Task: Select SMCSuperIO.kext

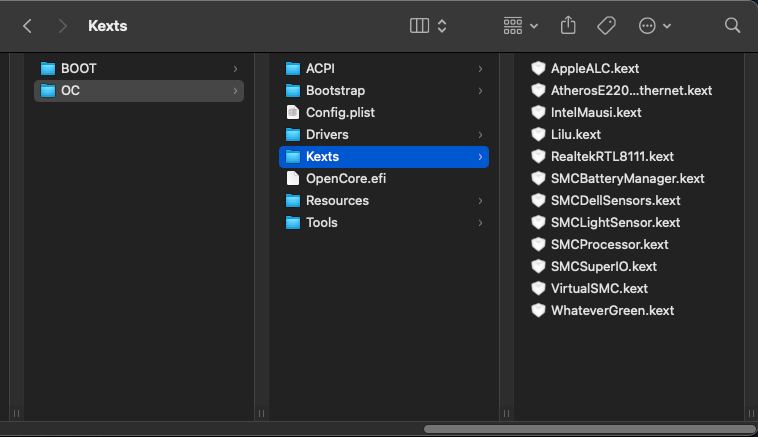Action: pos(603,266)
